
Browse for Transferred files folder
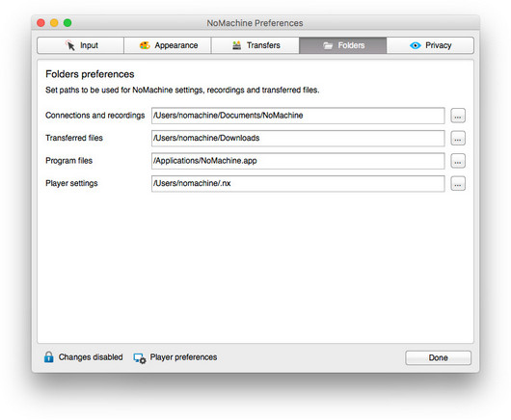pyautogui.click(x=458, y=139)
